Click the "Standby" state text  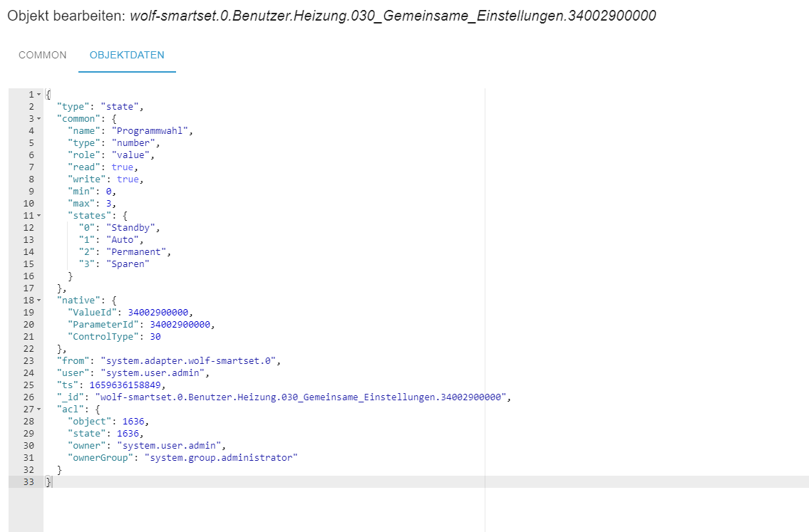click(130, 228)
